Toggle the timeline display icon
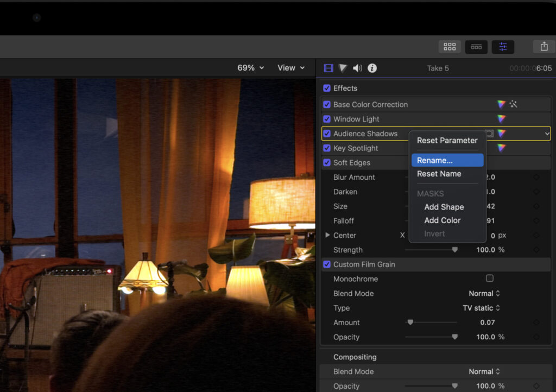556x392 pixels. coord(476,47)
